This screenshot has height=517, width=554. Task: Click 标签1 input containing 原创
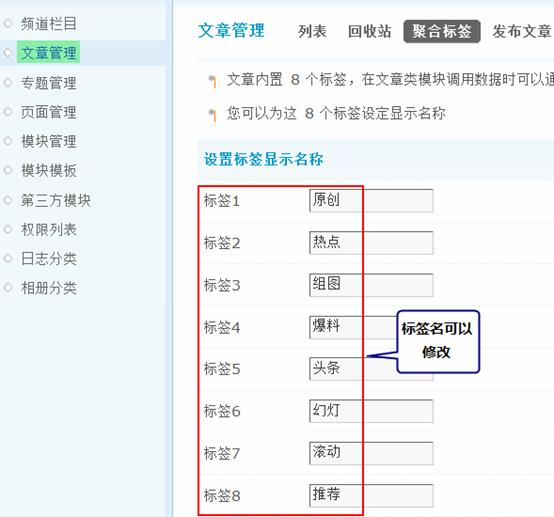tap(371, 200)
